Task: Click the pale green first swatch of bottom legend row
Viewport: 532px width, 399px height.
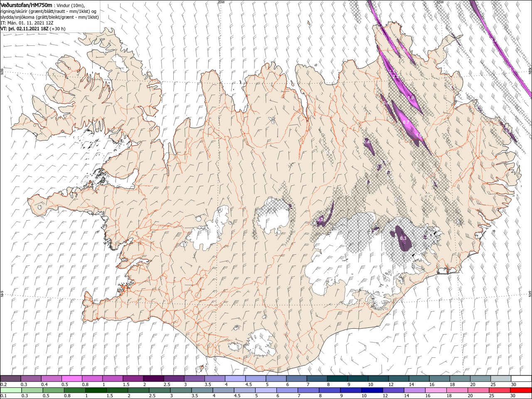Action: point(10,390)
